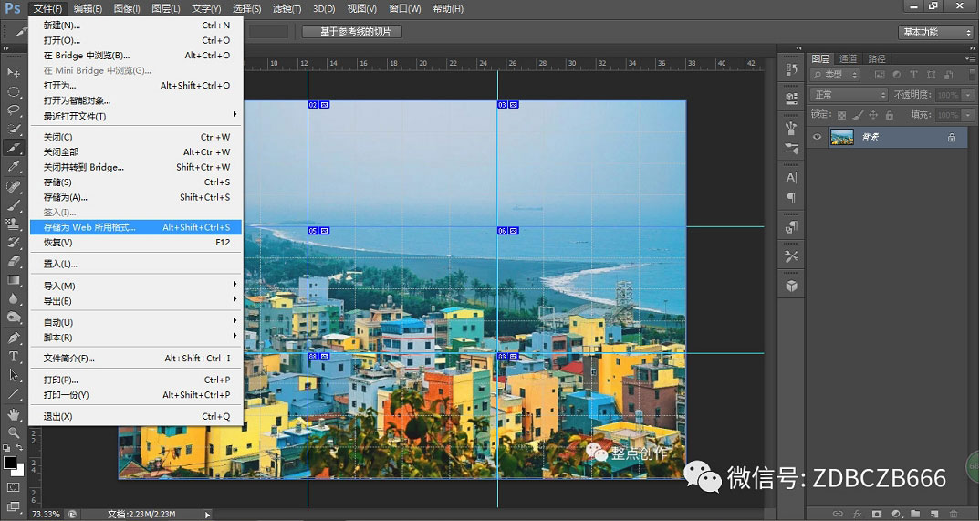980x521 pixels.
Task: Toggle the lock all padlock icon
Action: (x=889, y=115)
